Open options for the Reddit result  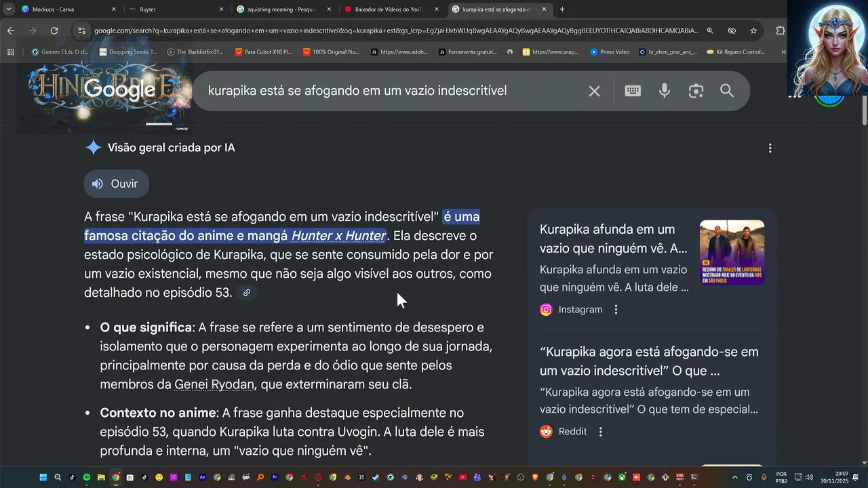[600, 431]
